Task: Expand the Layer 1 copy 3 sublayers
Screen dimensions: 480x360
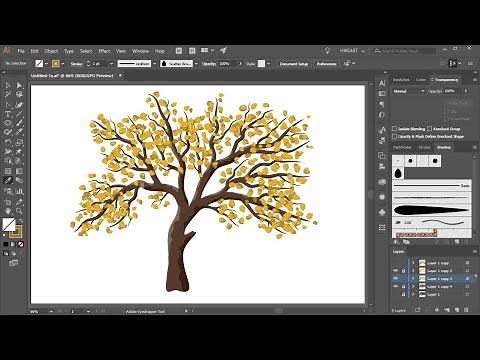Action: tap(413, 278)
